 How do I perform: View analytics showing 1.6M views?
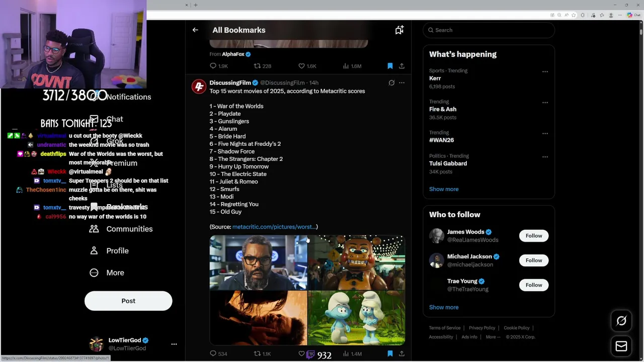pos(352,66)
